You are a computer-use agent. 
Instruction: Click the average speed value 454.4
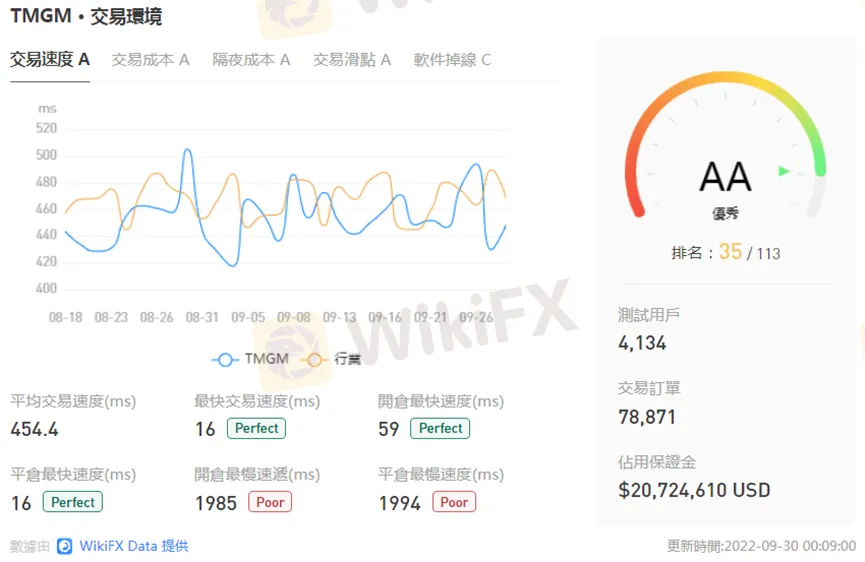tap(34, 429)
